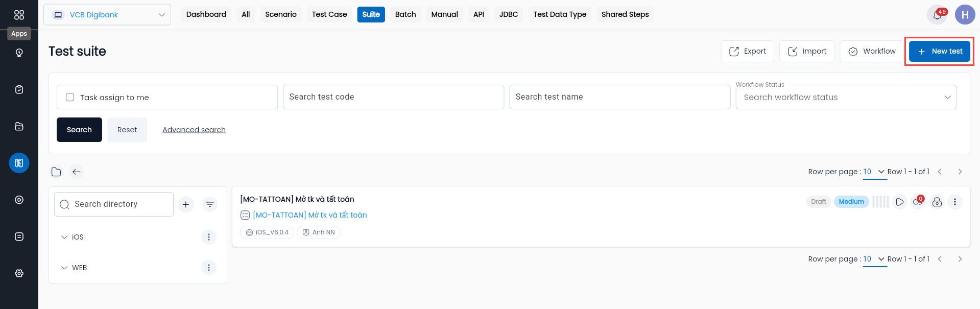Screen dimensions: 980x309
Task: Switch to the Dashboard tab
Action: (x=206, y=14)
